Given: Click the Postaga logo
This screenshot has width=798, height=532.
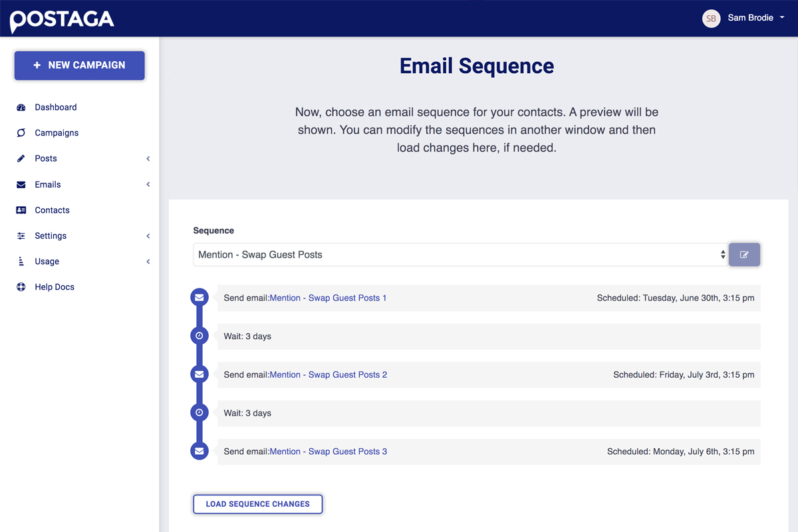Looking at the screenshot, I should click(x=62, y=20).
